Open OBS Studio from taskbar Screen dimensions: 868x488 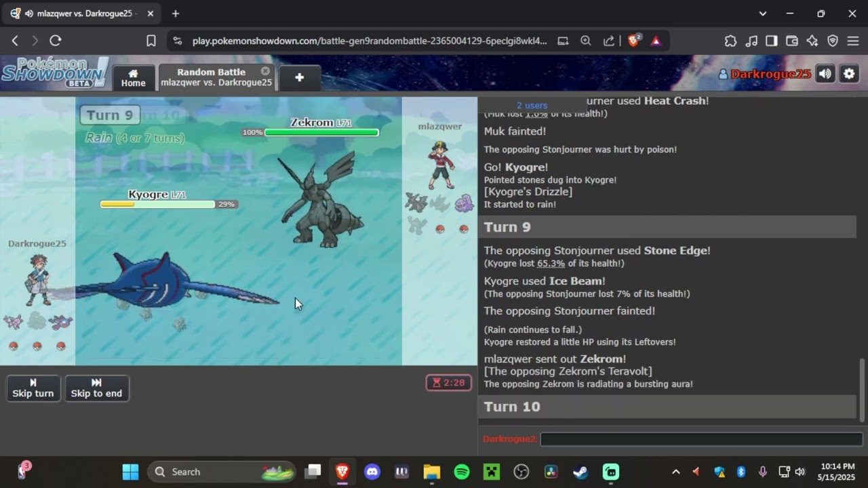521,472
